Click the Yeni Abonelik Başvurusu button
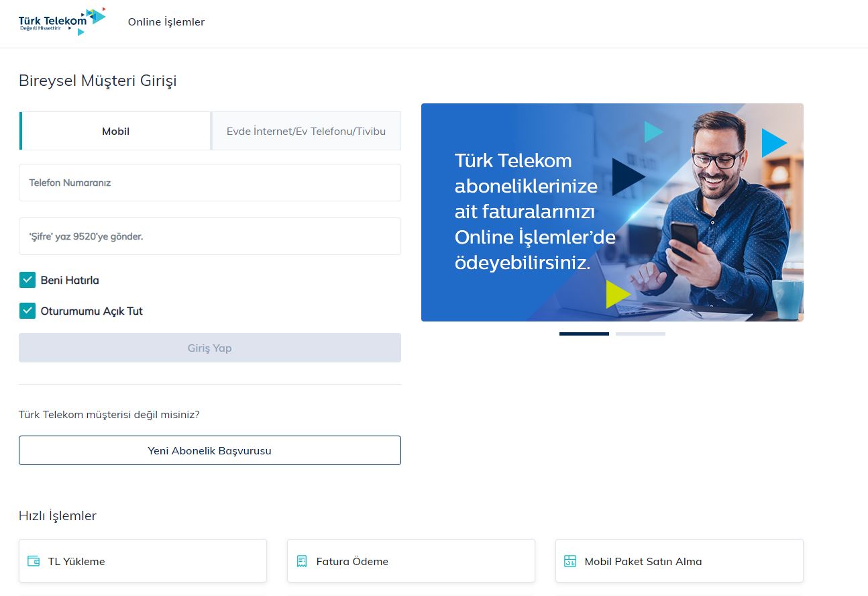Image resolution: width=868 pixels, height=596 pixels. tap(209, 450)
